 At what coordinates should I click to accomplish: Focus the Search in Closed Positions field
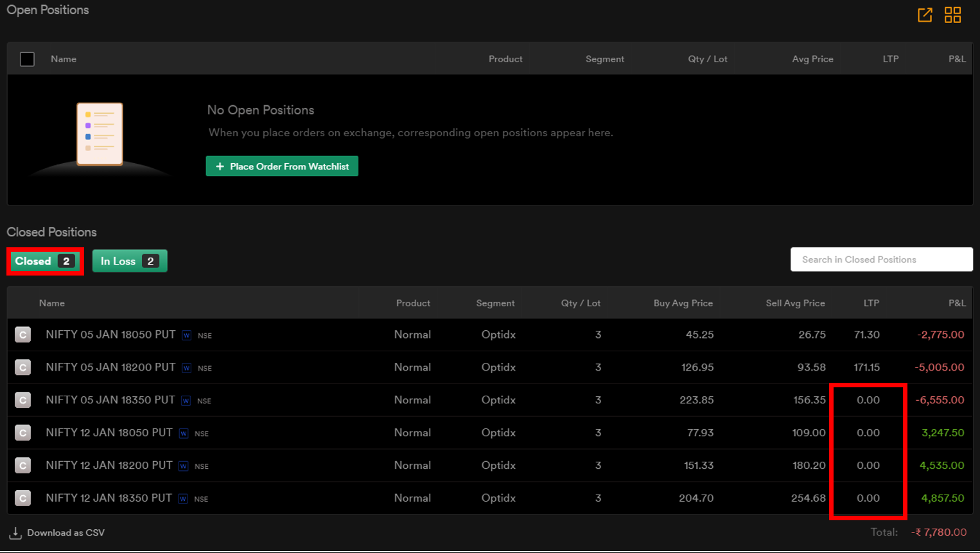(882, 259)
